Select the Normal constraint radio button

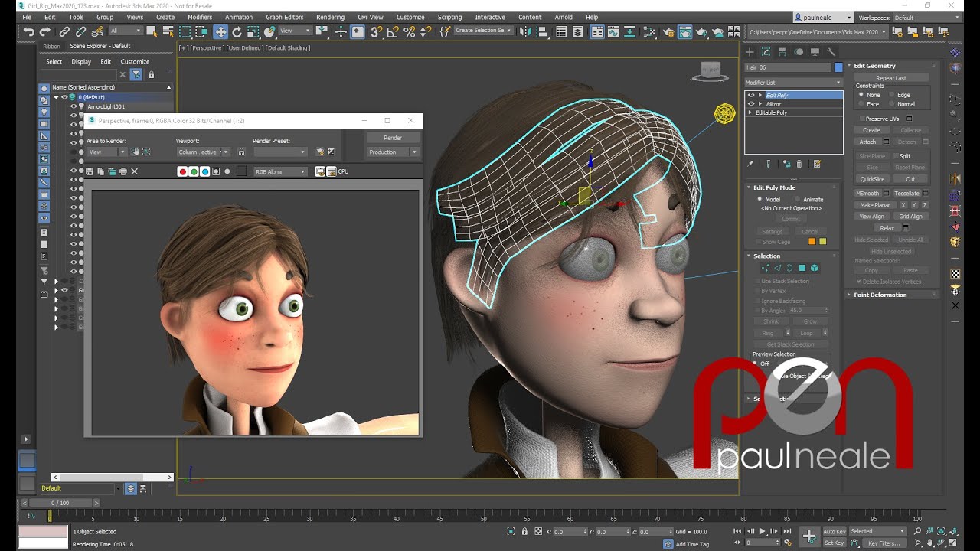coord(892,104)
